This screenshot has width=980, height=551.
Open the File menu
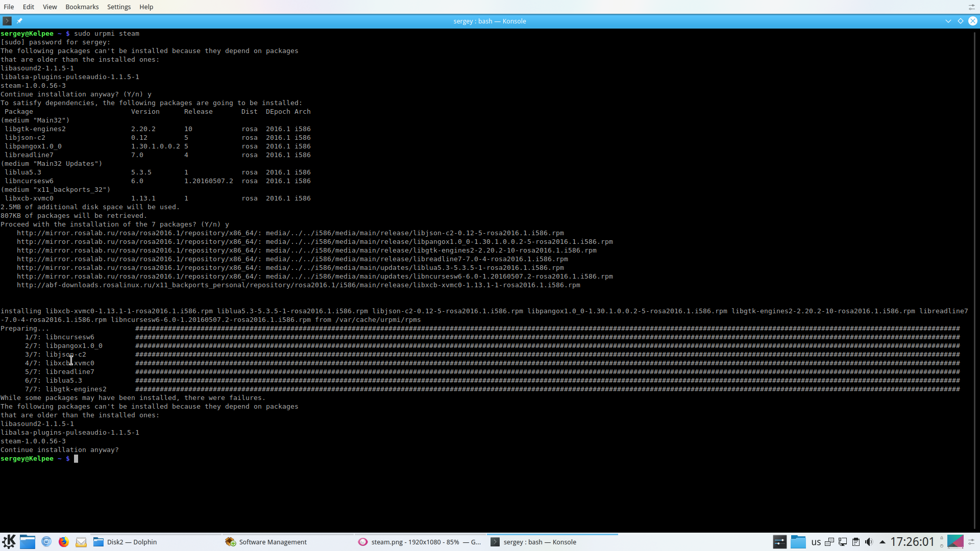click(9, 7)
